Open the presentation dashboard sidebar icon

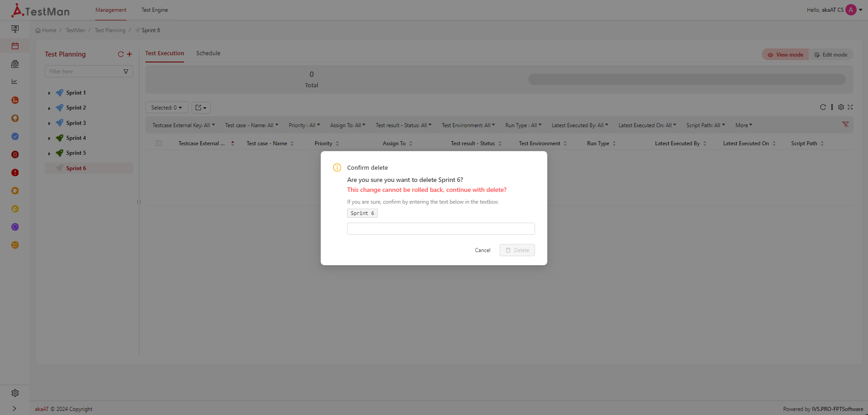click(x=15, y=29)
